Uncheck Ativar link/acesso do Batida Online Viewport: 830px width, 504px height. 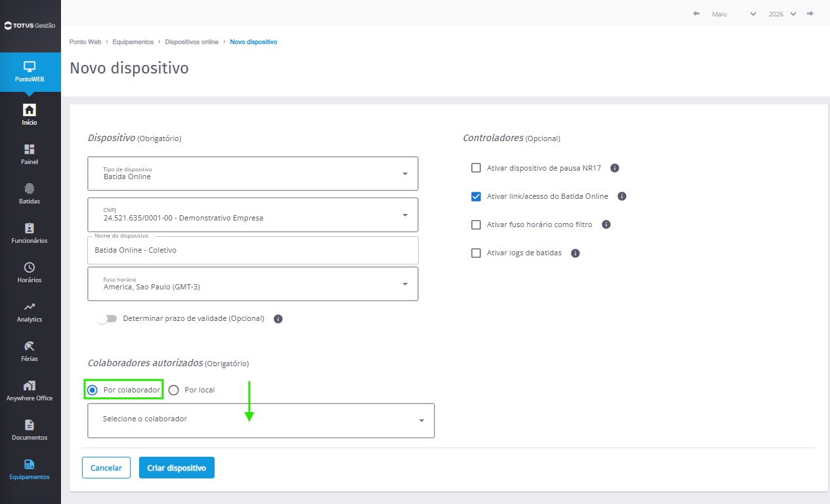pos(476,196)
